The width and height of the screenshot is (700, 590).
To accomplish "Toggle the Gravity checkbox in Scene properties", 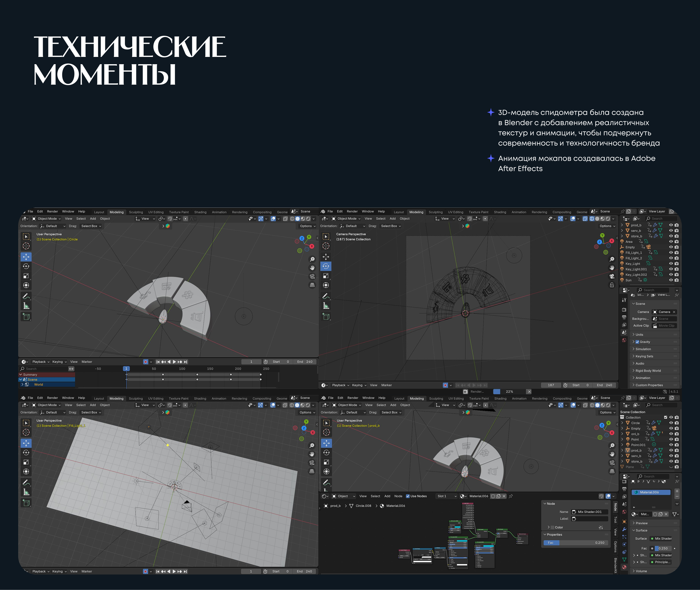I will click(637, 342).
